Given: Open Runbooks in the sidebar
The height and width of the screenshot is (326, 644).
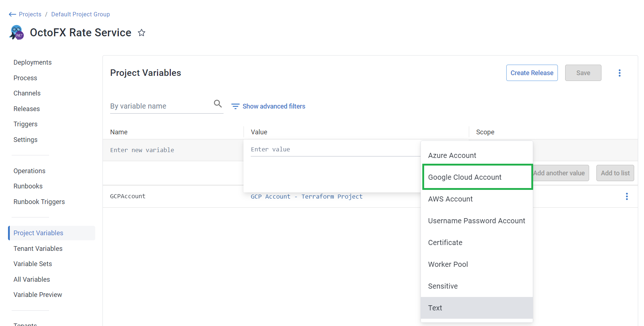Looking at the screenshot, I should (x=28, y=186).
